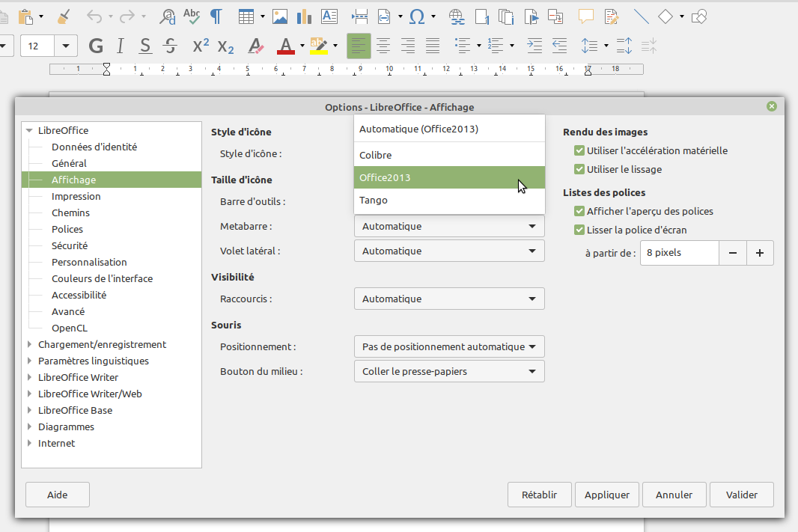Insert a special character (Omega icon)

tap(418, 16)
